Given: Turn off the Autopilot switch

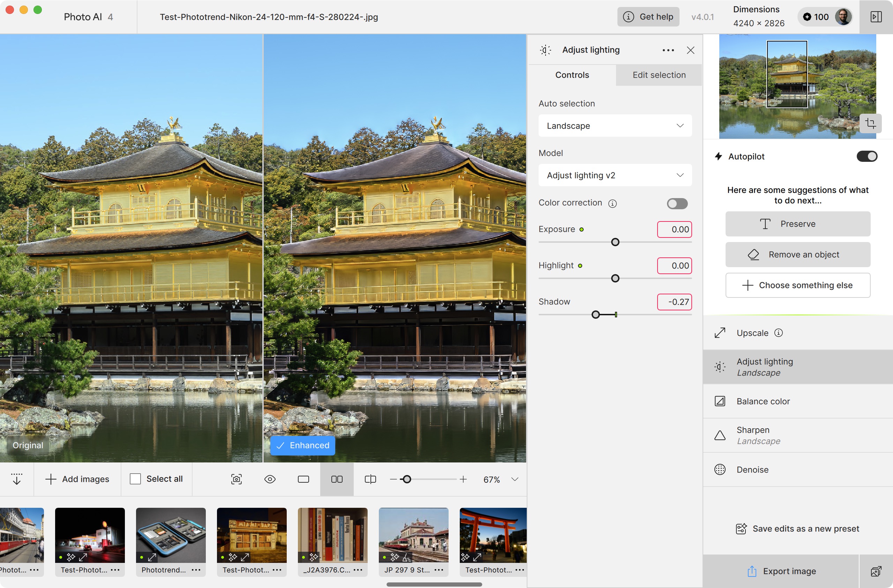Looking at the screenshot, I should click(867, 157).
